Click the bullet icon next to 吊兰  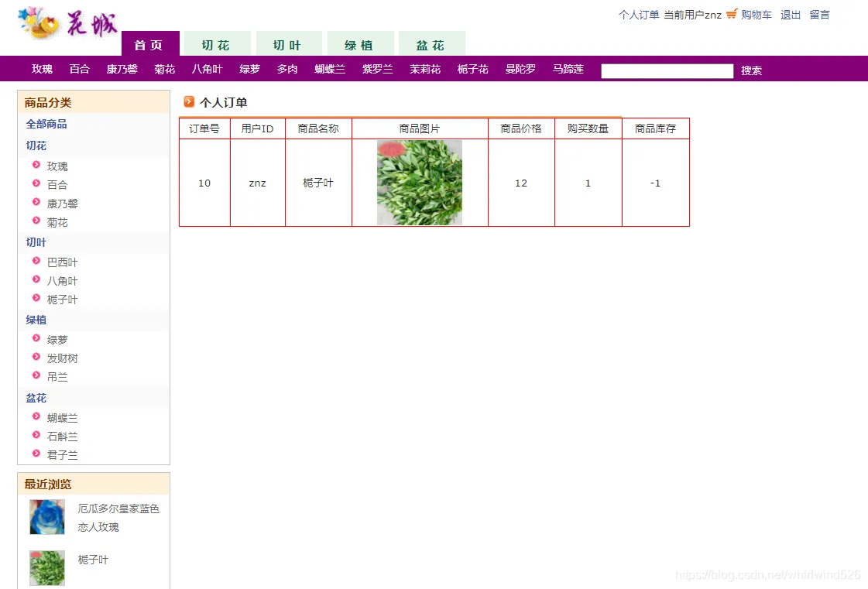[x=36, y=375]
